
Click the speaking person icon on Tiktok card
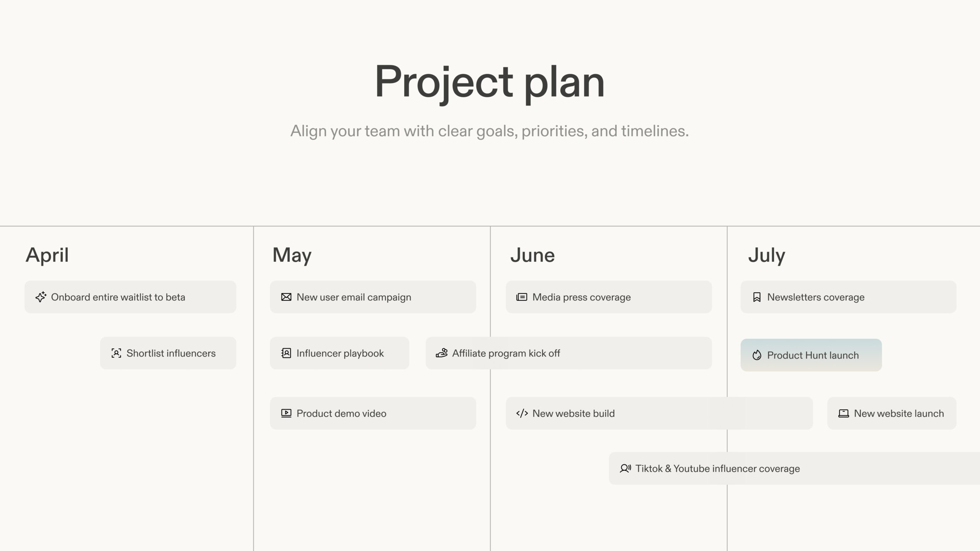pos(625,468)
